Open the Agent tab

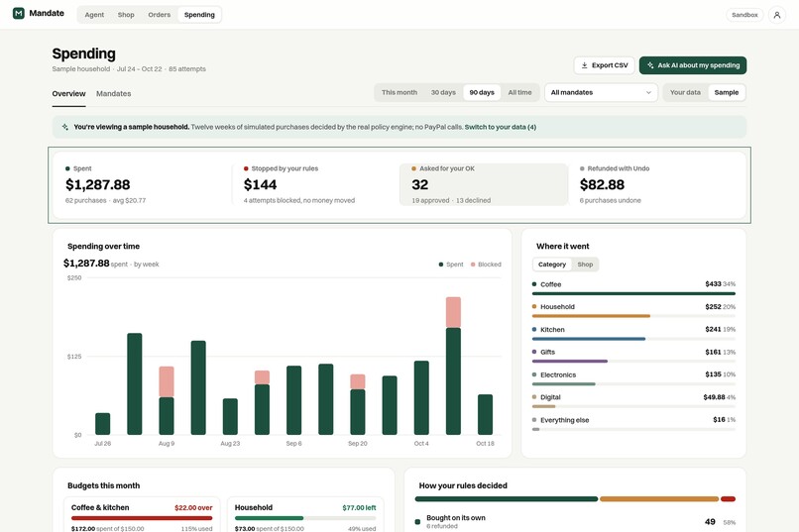click(x=94, y=15)
